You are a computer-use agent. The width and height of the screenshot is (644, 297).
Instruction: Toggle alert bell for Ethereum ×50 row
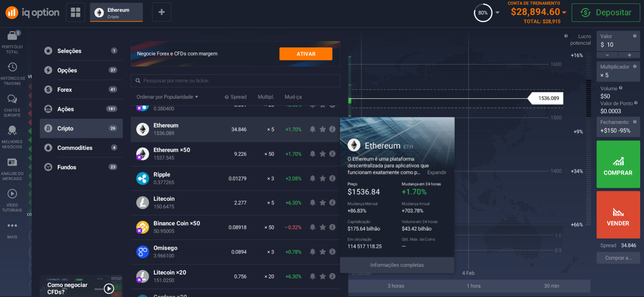[312, 154]
